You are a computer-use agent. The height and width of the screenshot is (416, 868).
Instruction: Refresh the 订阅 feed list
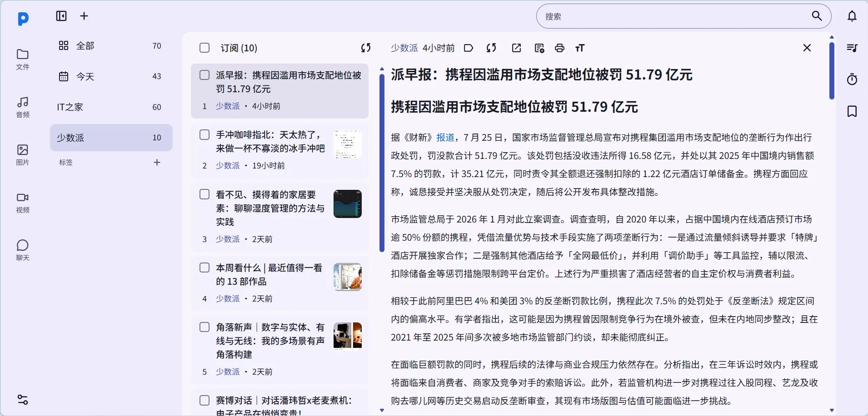click(366, 48)
